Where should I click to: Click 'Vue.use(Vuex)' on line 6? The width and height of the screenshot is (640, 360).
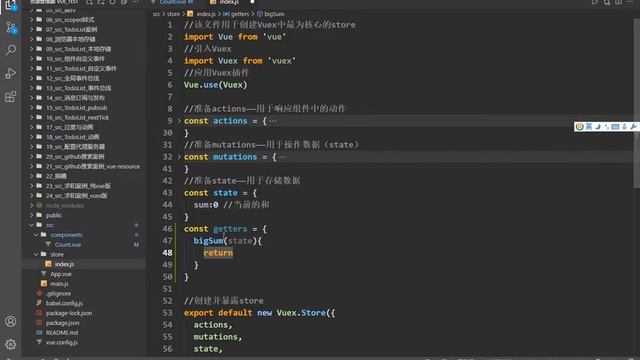point(216,85)
